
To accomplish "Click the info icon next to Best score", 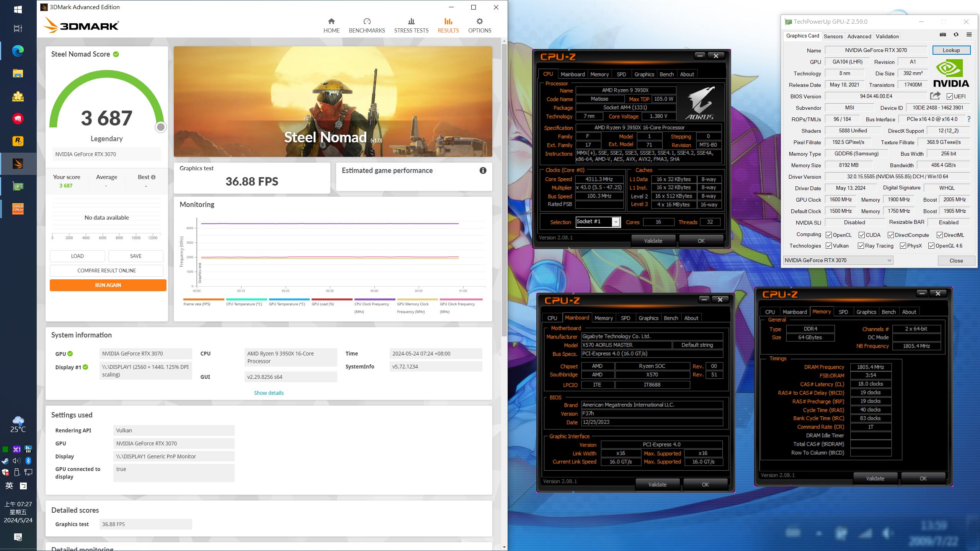I will (153, 177).
